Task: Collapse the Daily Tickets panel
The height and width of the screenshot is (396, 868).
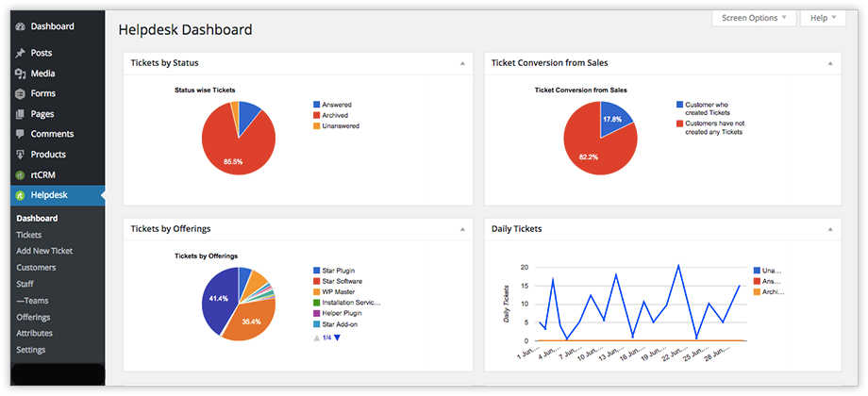Action: tap(830, 229)
